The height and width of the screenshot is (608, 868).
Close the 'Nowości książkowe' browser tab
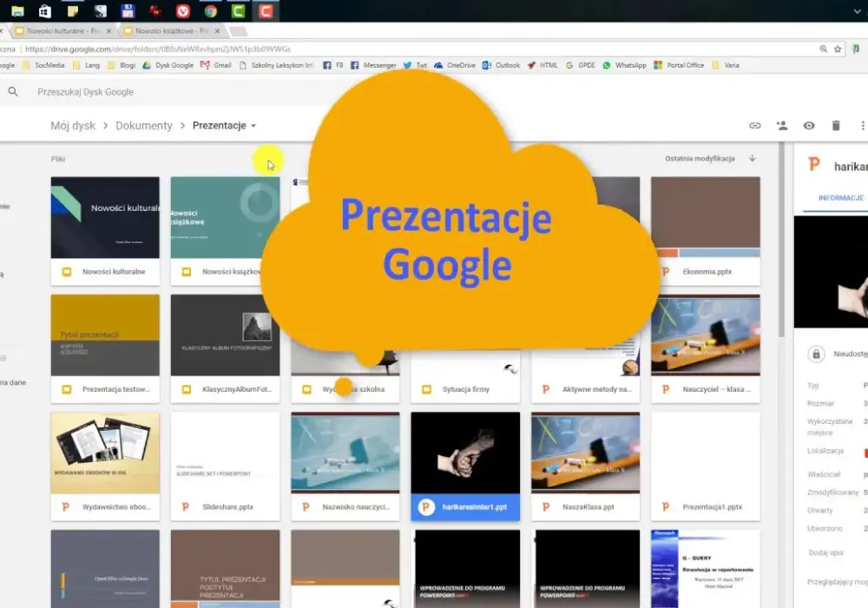pos(218,31)
